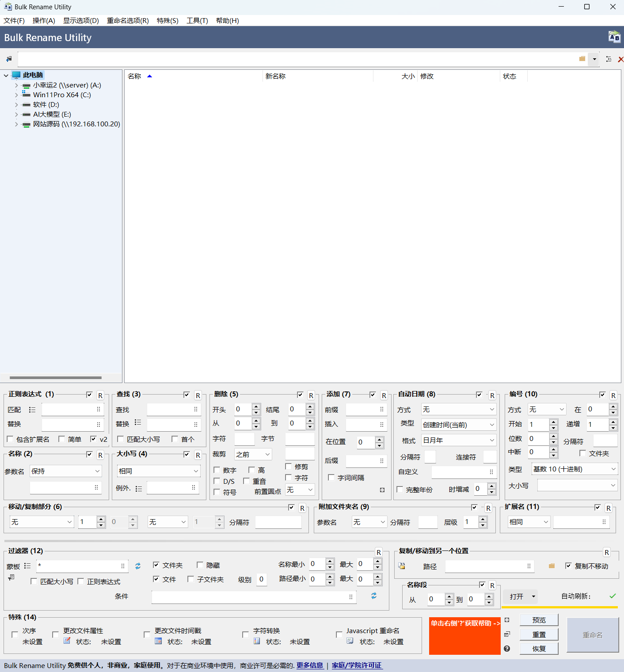Click the tree view icon right of path bar
The height and width of the screenshot is (672, 624).
coord(609,59)
